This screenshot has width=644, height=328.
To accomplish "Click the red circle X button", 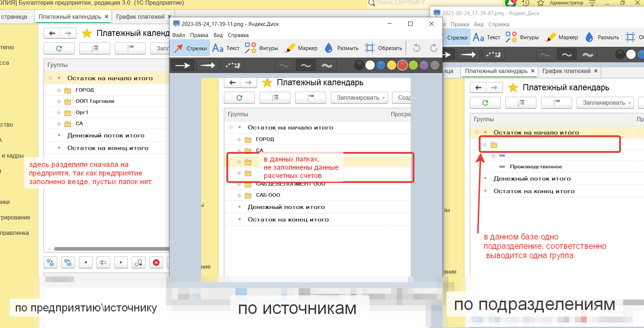I will pos(156,263).
